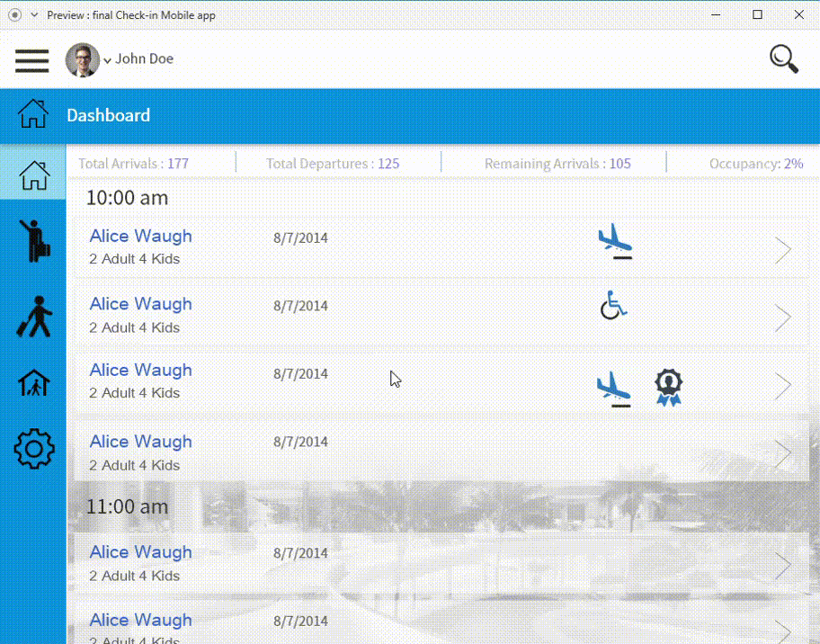
Task: Select the home icon in the left sidebar
Action: click(x=33, y=174)
